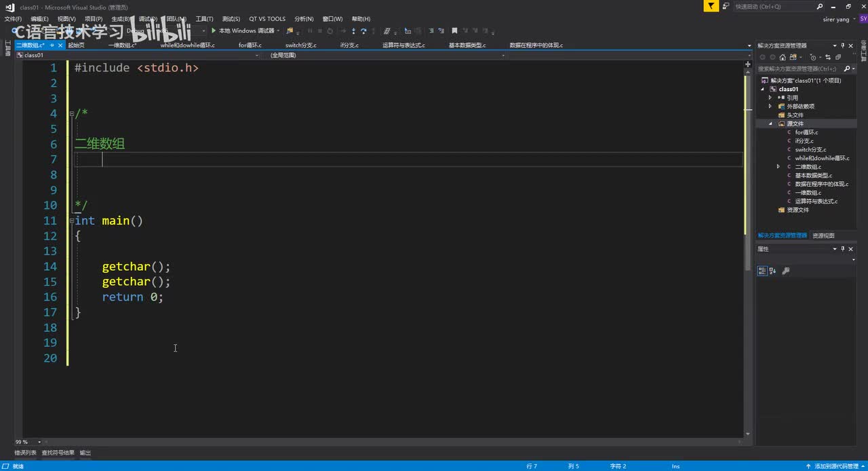
Task: Click the notifications flag icon
Action: 711,6
